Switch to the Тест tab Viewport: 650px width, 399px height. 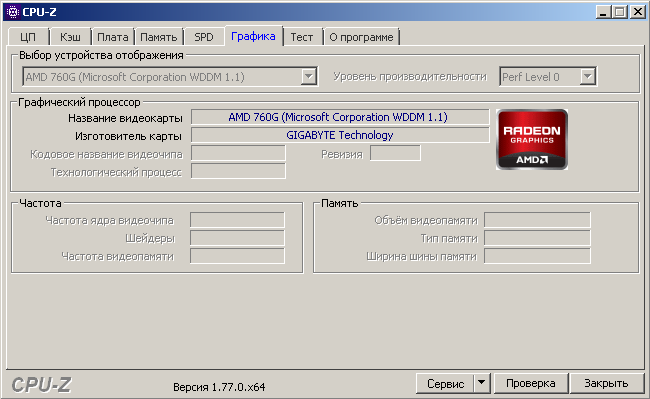(x=302, y=37)
